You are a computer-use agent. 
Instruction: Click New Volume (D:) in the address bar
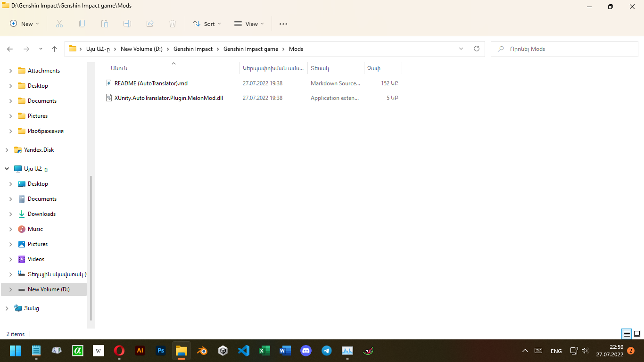click(x=141, y=49)
